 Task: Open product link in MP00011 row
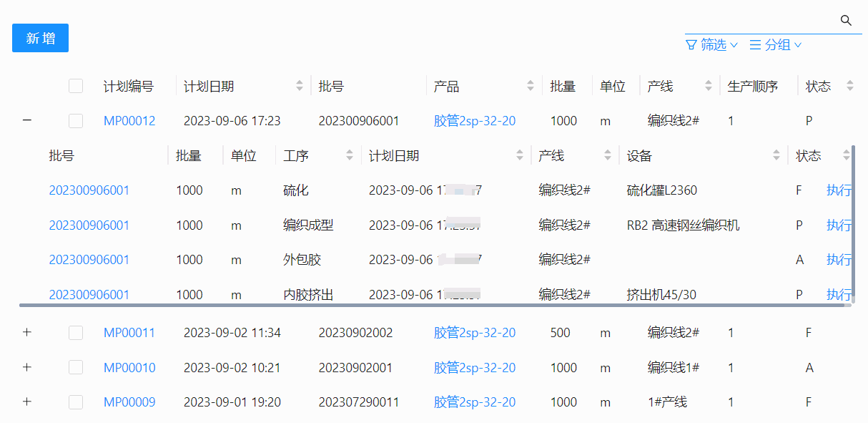(475, 333)
